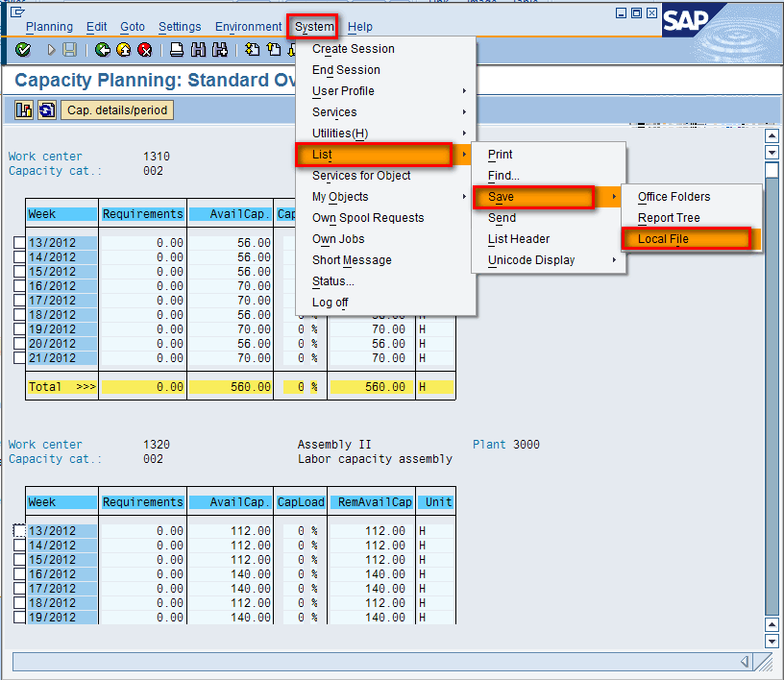
Task: Click the green Back arrow icon
Action: click(103, 50)
